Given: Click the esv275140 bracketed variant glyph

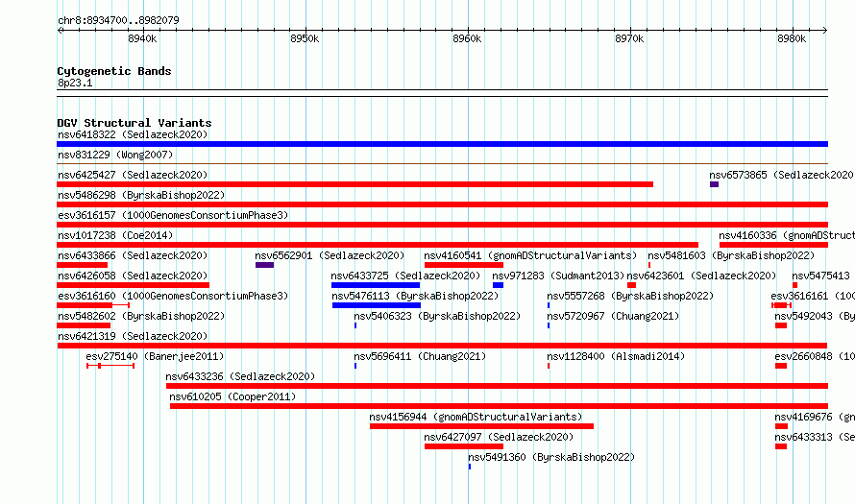Looking at the screenshot, I should click(110, 366).
